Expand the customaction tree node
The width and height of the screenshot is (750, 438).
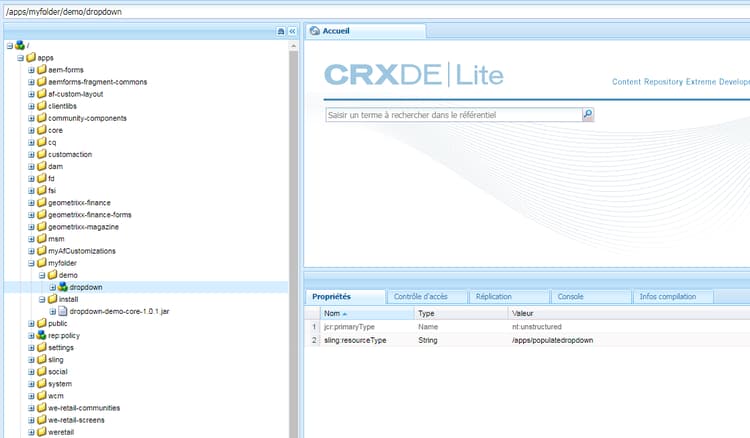coord(31,154)
